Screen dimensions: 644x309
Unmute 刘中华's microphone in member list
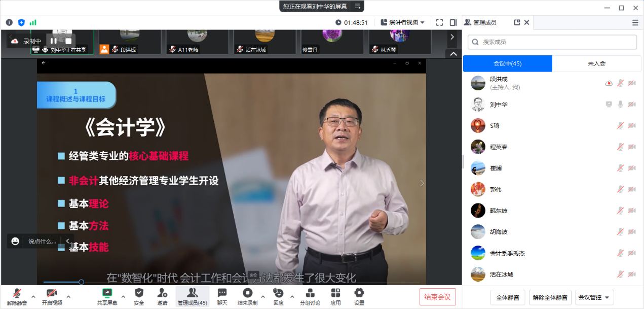[620, 105]
